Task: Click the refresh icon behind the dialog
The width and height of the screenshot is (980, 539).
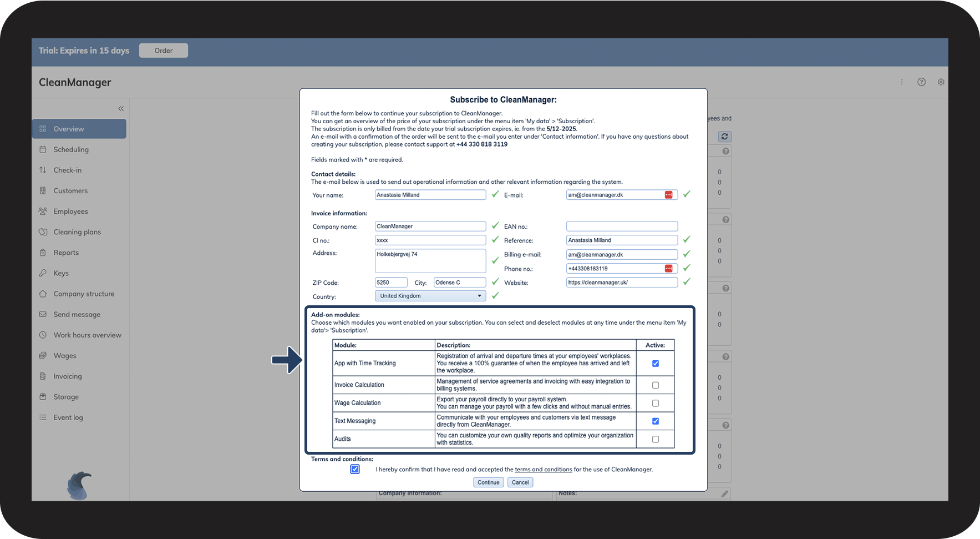Action: (x=725, y=137)
